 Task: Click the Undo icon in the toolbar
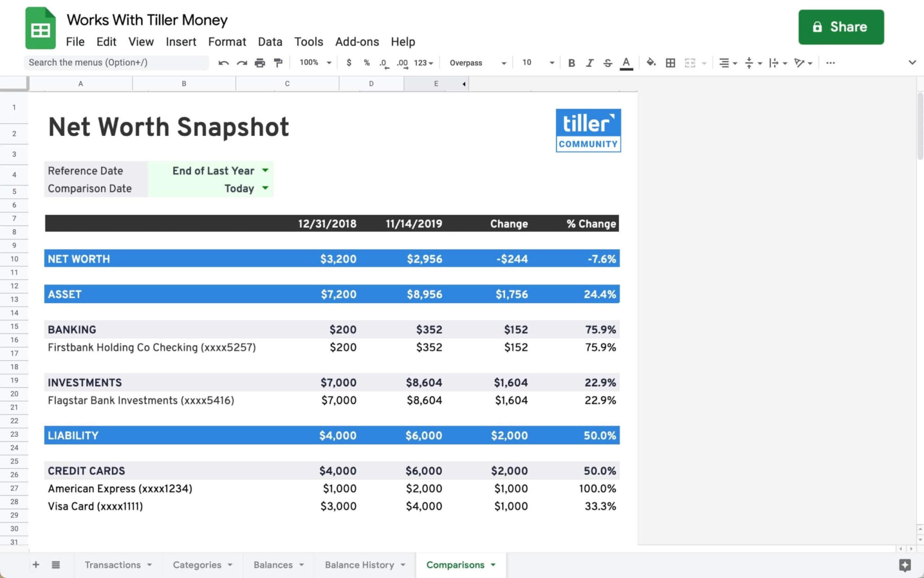[223, 63]
